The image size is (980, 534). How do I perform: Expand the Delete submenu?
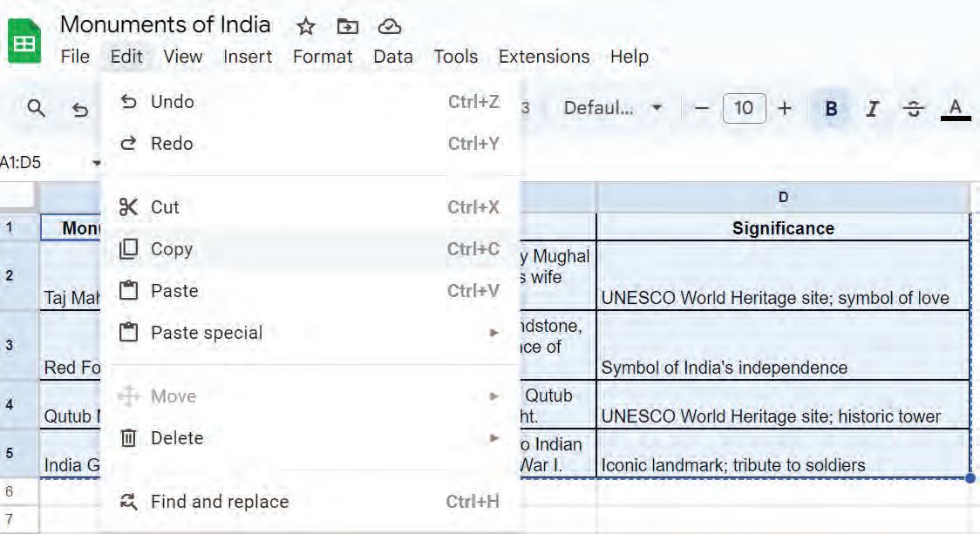coord(310,438)
